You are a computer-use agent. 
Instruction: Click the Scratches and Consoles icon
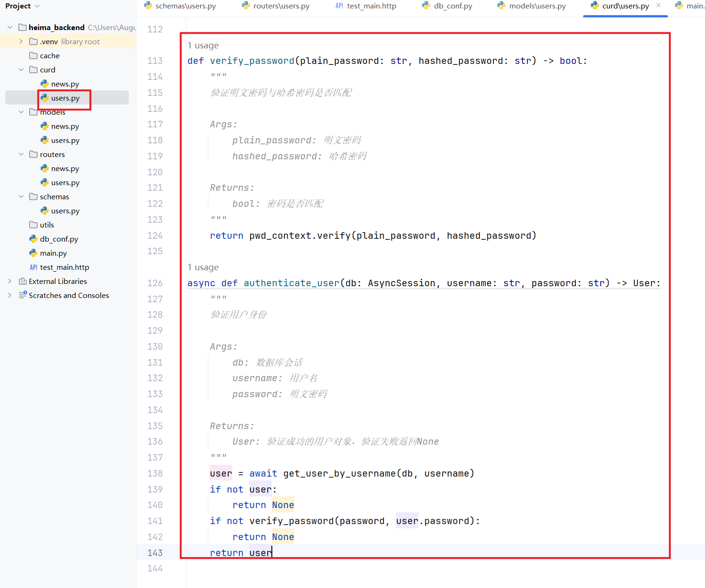coord(23,295)
